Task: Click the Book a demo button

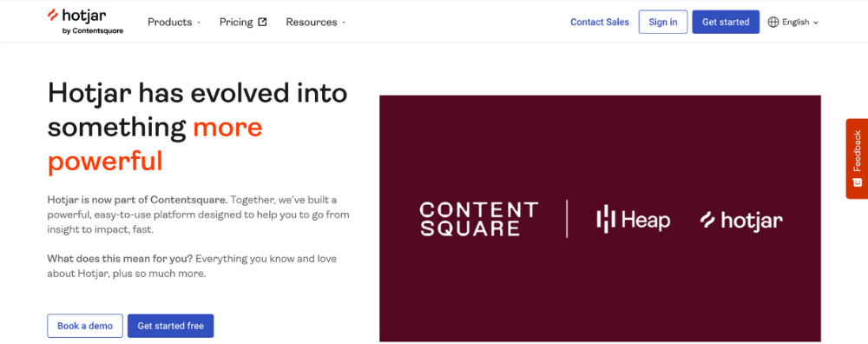Action: pyautogui.click(x=85, y=326)
